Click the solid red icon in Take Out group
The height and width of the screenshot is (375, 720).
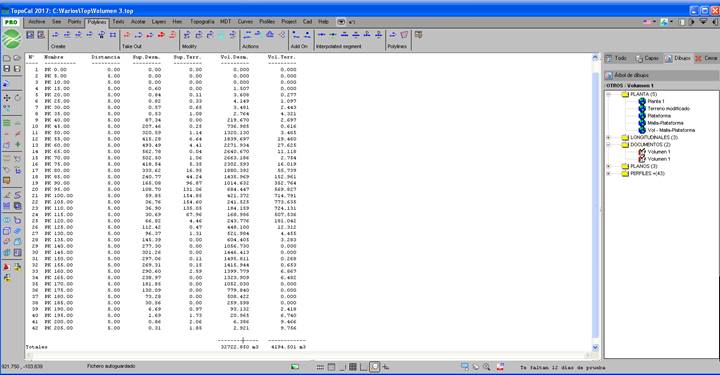coord(161,35)
